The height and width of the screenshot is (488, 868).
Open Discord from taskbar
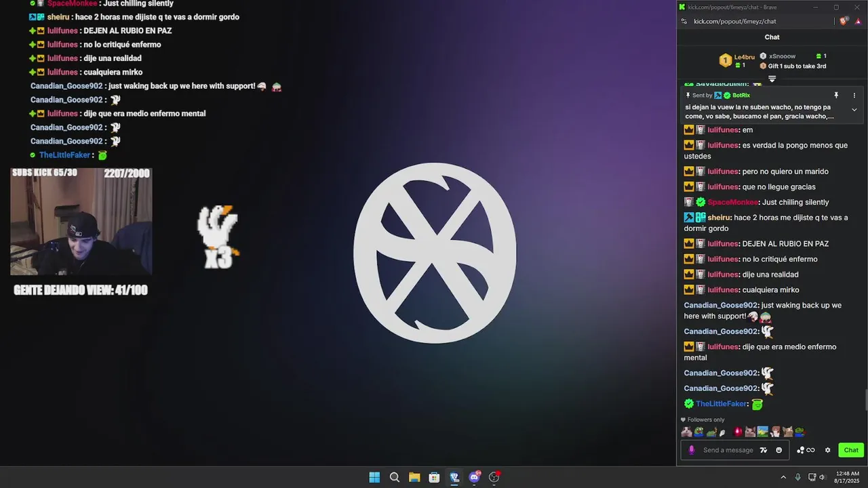coord(475,477)
